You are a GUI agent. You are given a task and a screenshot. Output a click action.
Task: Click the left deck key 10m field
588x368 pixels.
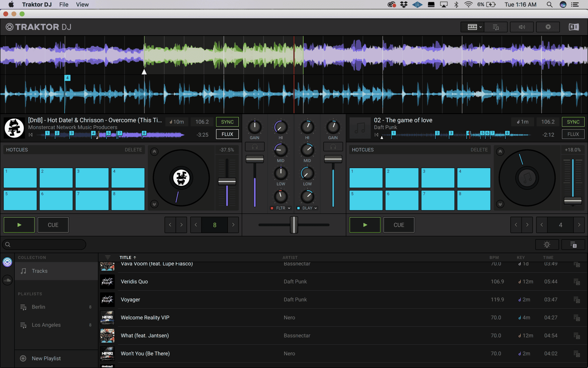(x=177, y=122)
